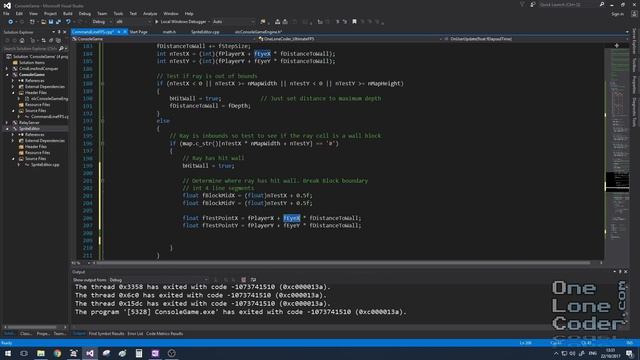Click the Sign in link
Screen dimensions: 640x360
(617, 14)
